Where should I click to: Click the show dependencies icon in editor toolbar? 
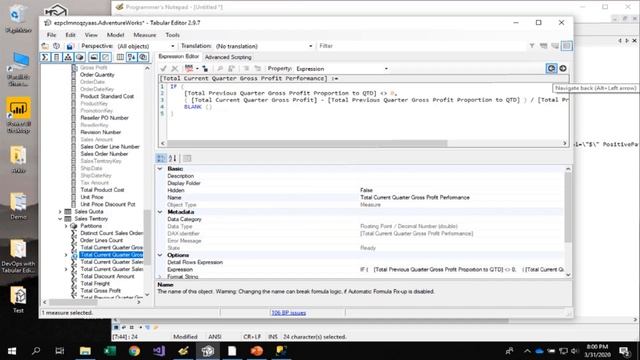click(205, 69)
